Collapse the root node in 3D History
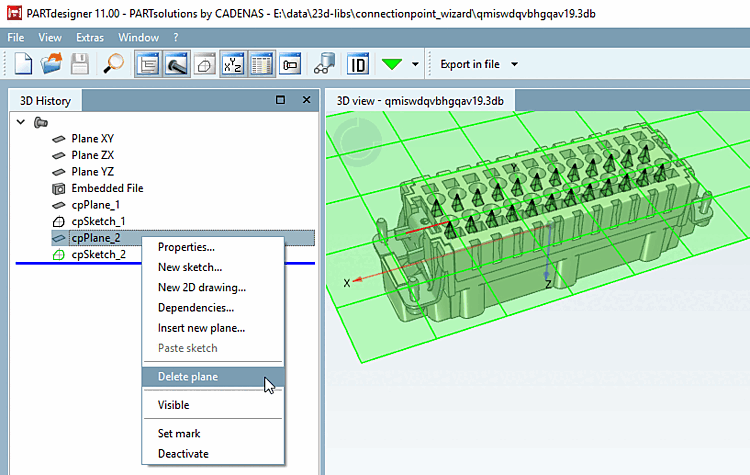The image size is (750, 475). (x=21, y=122)
